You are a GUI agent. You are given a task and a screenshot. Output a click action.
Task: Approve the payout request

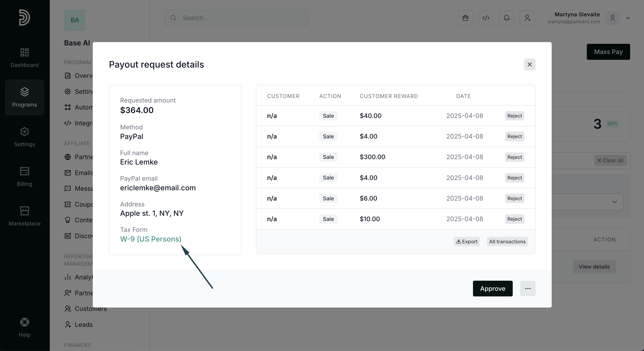[x=493, y=289]
